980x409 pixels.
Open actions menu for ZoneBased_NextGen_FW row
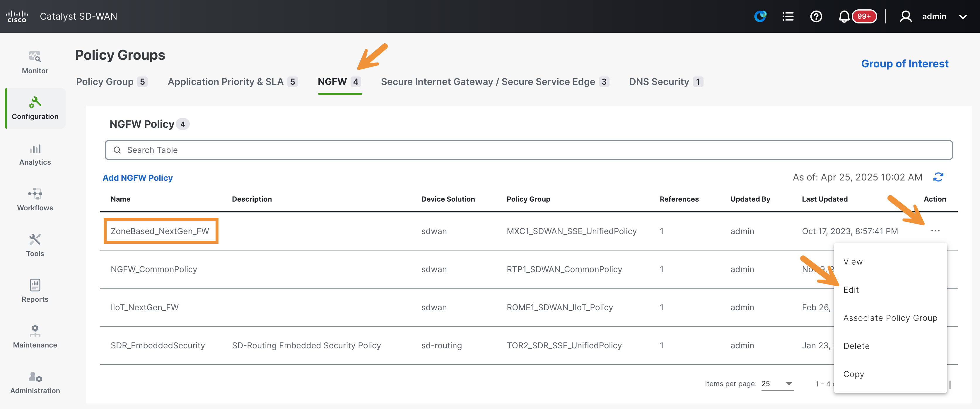(935, 231)
